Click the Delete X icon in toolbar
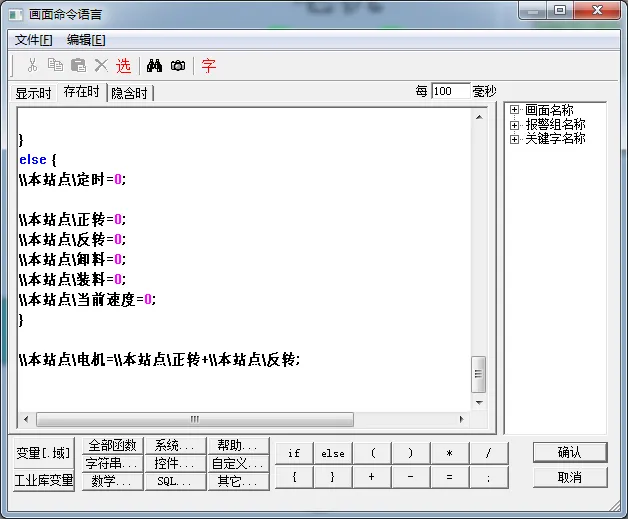Viewport: 628px width, 519px height. pos(101,65)
